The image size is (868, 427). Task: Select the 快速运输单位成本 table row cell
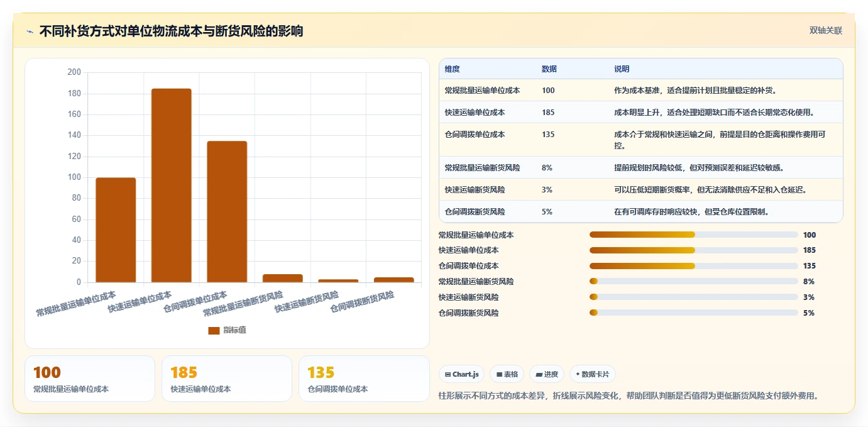pyautogui.click(x=475, y=113)
